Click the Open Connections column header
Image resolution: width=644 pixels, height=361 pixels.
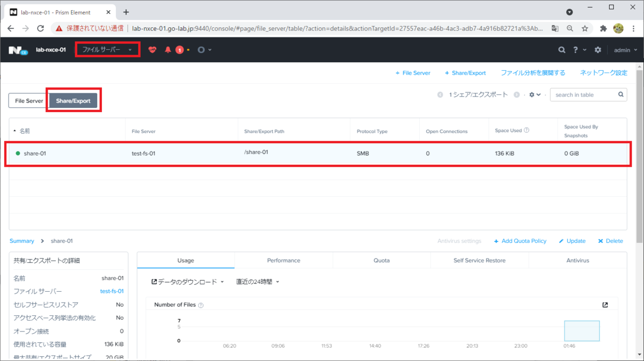tap(447, 131)
